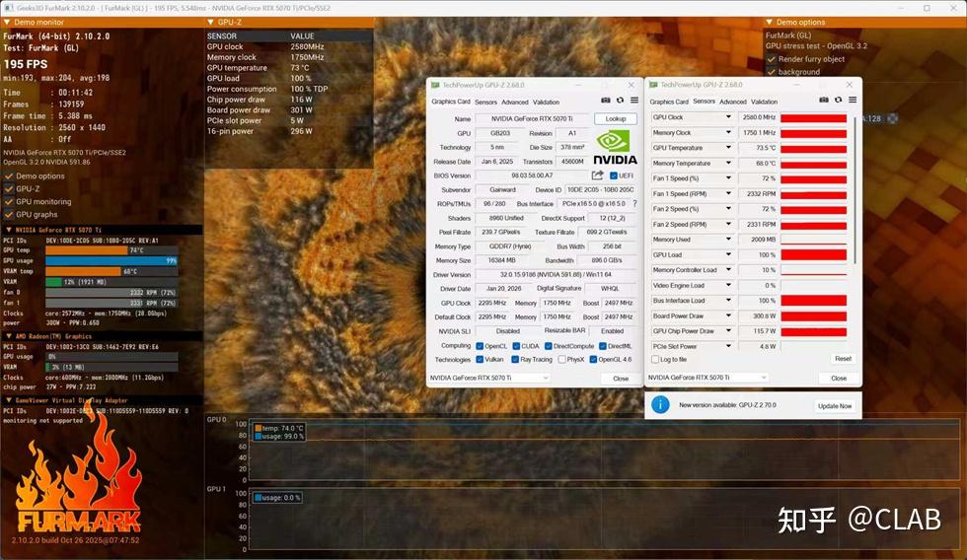This screenshot has width=967, height=560.
Task: Toggle the OpenCL checkbox
Action: tap(480, 346)
